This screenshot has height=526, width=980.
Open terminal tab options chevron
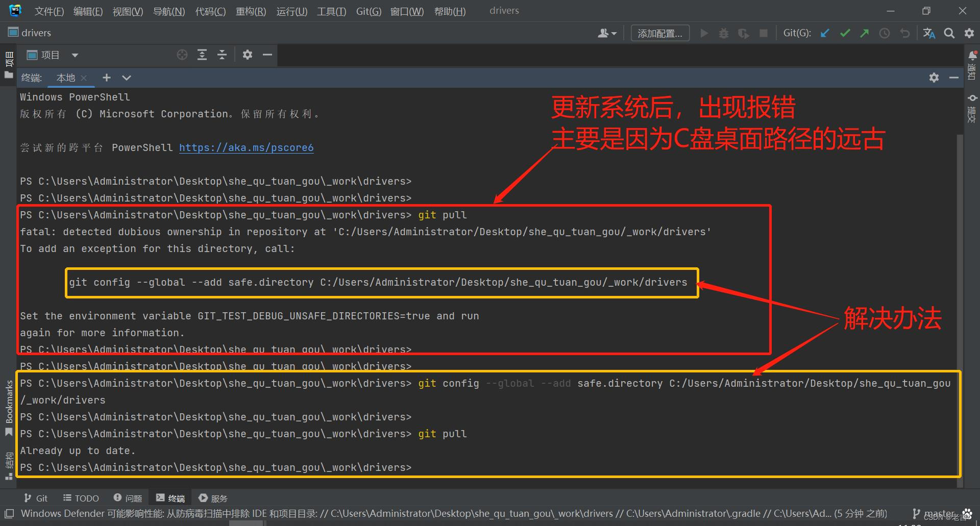[x=127, y=78]
